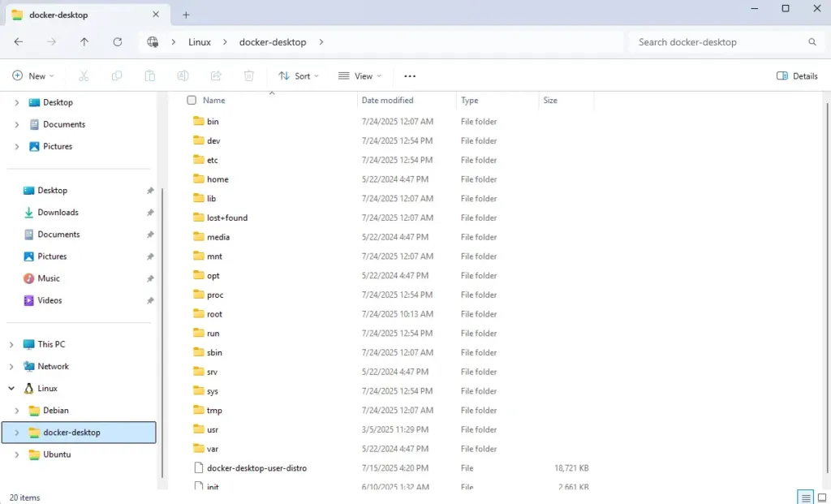This screenshot has width=831, height=504.
Task: Open pinned Pictures in Quick access
Action: tap(52, 256)
